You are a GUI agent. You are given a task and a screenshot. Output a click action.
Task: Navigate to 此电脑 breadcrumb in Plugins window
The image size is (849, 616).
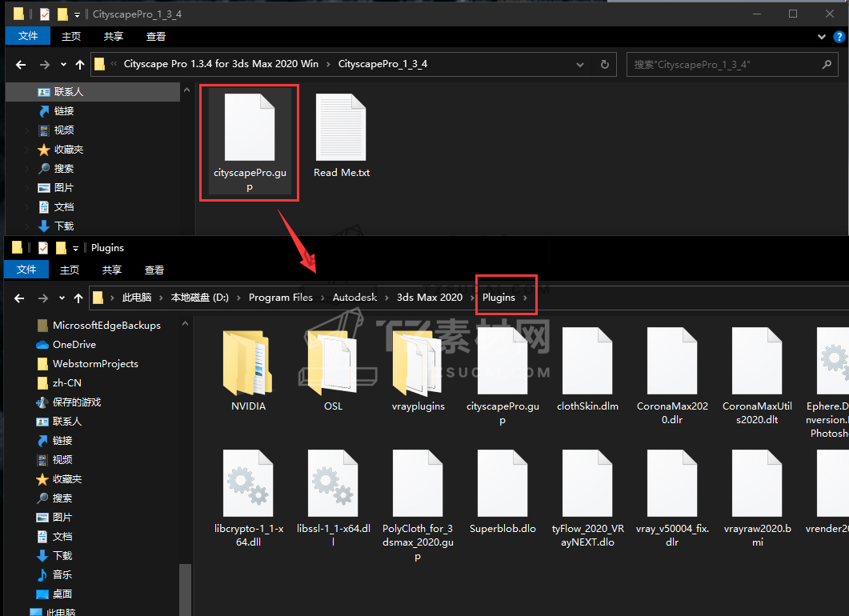(x=137, y=298)
